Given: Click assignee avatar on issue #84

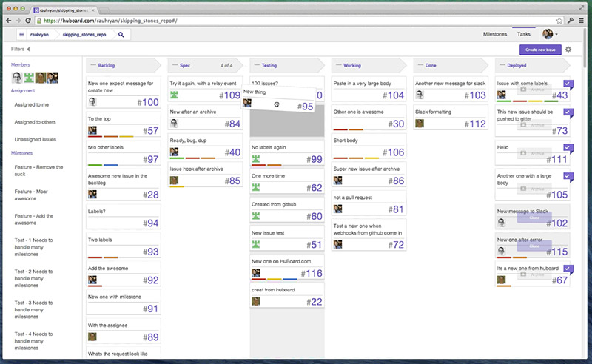Looking at the screenshot, I should point(174,123).
